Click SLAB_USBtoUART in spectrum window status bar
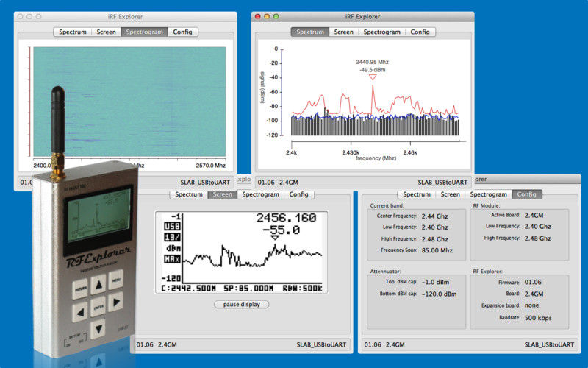588x368 pixels. [442, 182]
